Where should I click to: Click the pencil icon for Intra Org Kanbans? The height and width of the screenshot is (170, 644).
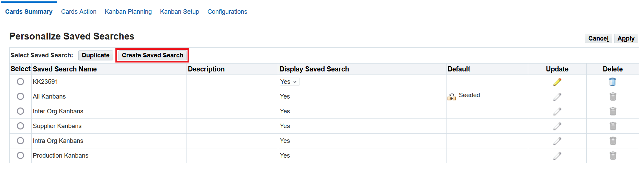[x=557, y=141]
